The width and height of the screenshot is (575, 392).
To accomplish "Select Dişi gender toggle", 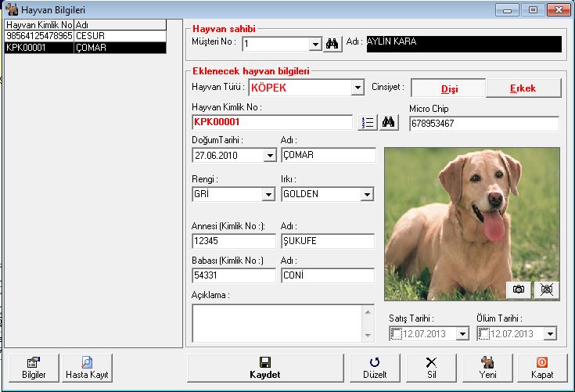I will (x=449, y=88).
